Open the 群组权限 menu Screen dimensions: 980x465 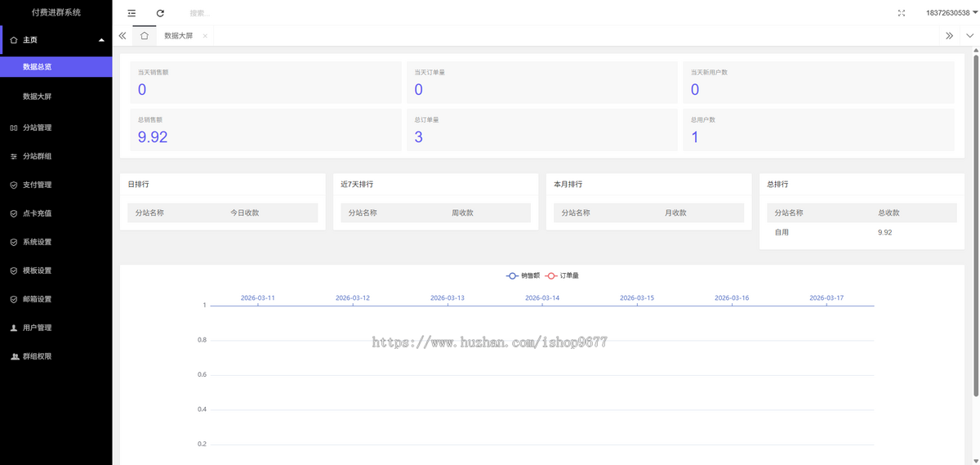[x=56, y=356]
